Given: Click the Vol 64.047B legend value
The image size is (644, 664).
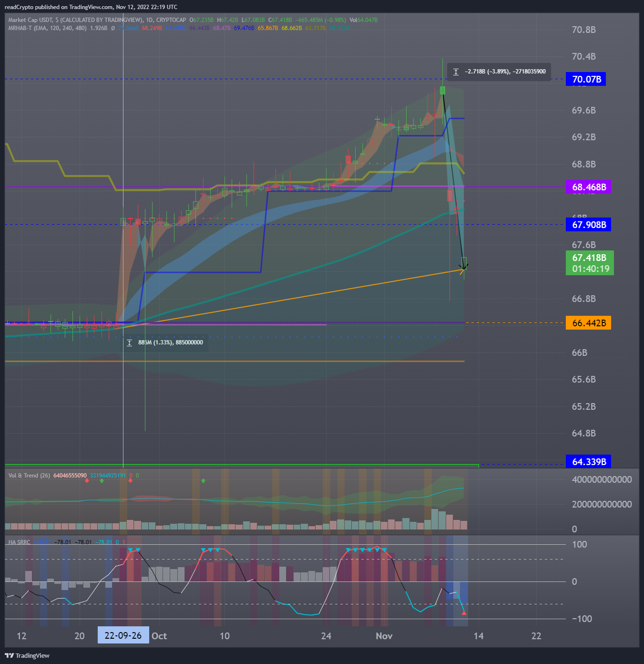Looking at the screenshot, I should click(364, 20).
